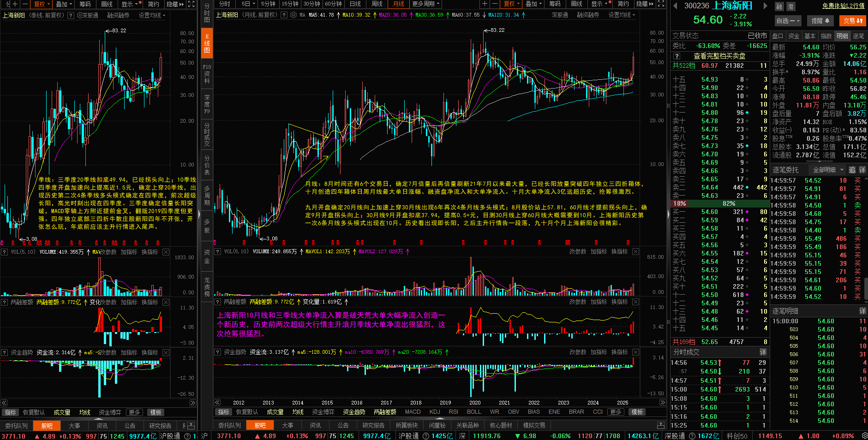This screenshot has width=868, height=440.
Task: Toggle 资金博弈 indicator on left chart
Action: (x=110, y=412)
